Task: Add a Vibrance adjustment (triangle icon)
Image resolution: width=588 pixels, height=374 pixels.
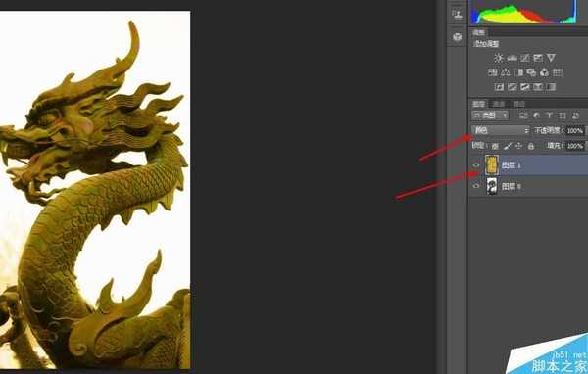Action: click(551, 58)
